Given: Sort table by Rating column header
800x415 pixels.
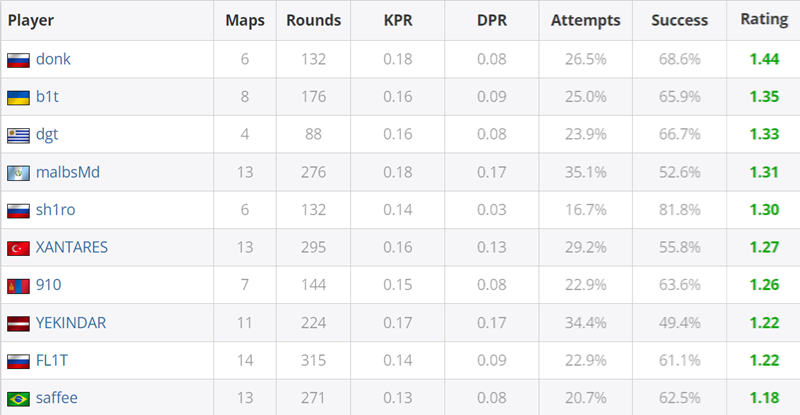Looking at the screenshot, I should click(x=764, y=19).
